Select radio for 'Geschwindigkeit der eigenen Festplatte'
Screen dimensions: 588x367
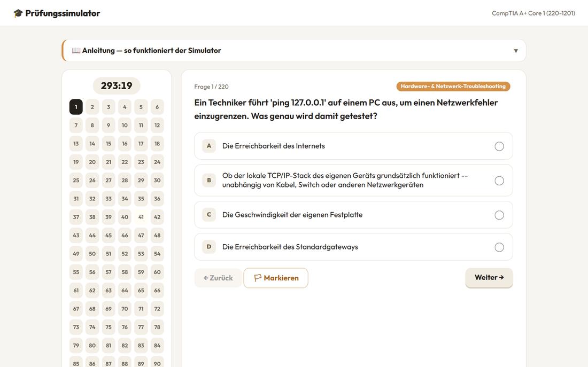point(499,215)
